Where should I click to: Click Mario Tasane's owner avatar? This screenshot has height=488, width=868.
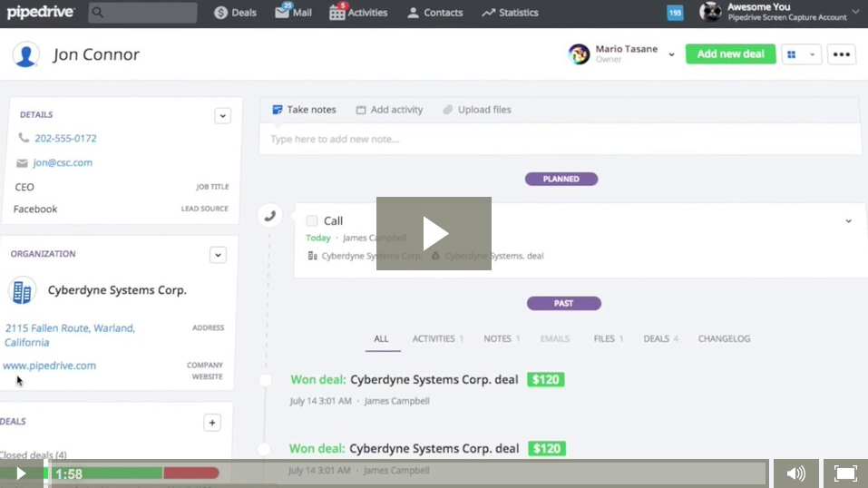click(579, 54)
